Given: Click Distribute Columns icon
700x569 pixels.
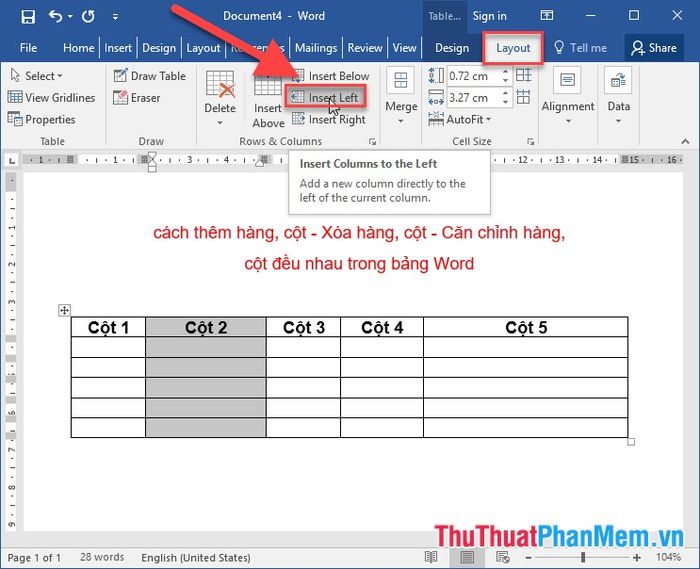Looking at the screenshot, I should pos(524,96).
